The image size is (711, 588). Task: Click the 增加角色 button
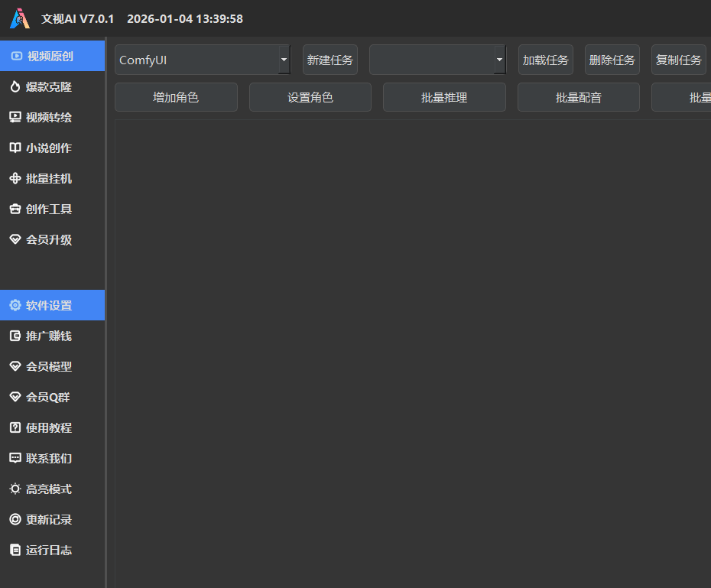[x=176, y=97]
